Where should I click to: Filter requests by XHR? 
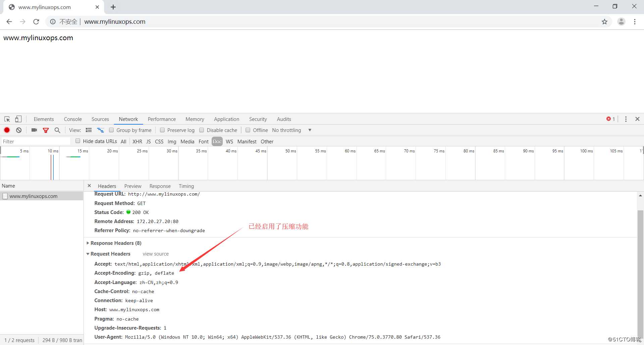click(x=138, y=142)
